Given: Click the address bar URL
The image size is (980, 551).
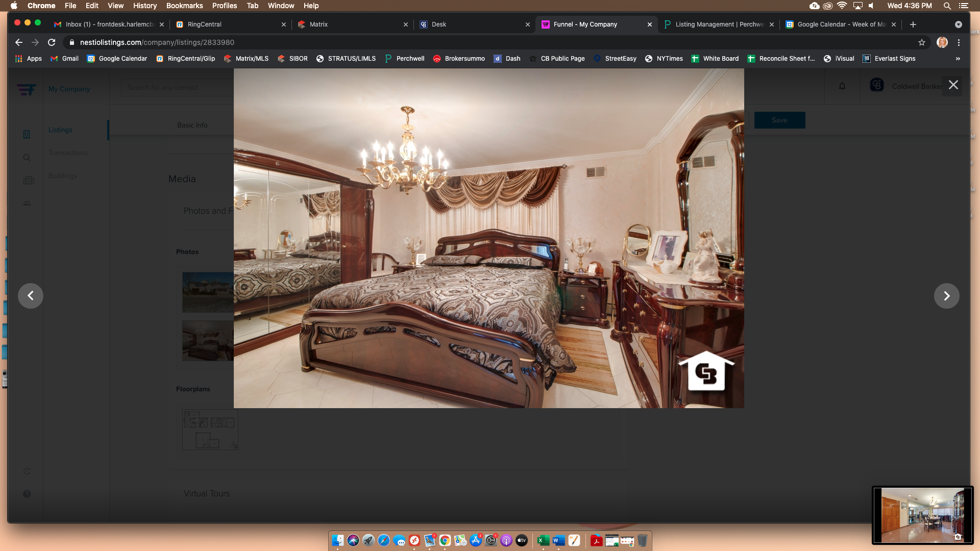Looking at the screenshot, I should click(x=157, y=42).
